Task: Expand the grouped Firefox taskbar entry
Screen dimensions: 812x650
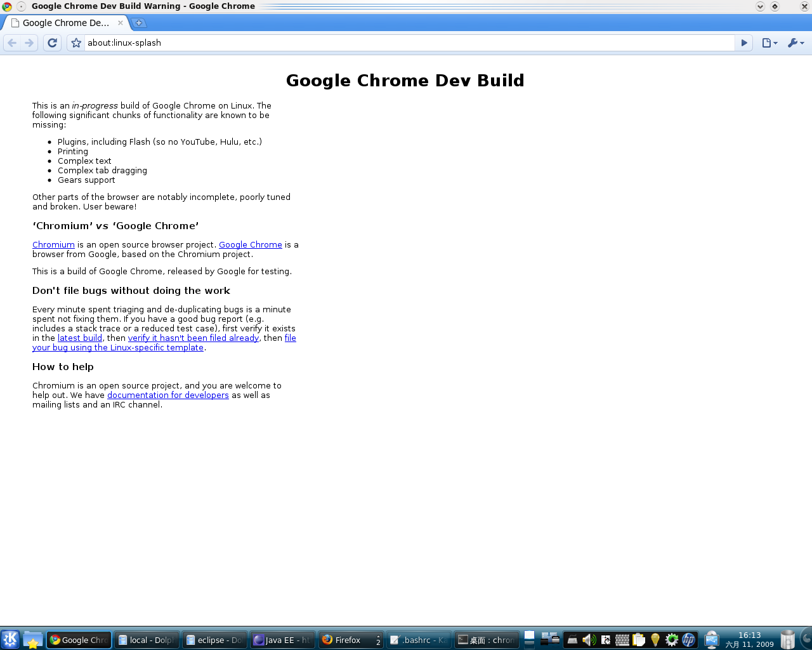Action: coord(351,640)
